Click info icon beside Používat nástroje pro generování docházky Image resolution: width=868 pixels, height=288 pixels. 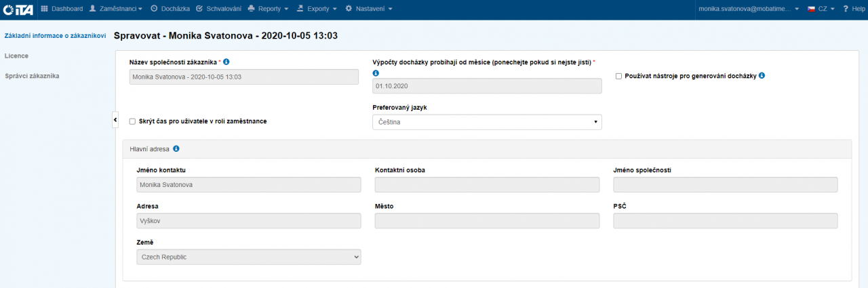pos(762,75)
